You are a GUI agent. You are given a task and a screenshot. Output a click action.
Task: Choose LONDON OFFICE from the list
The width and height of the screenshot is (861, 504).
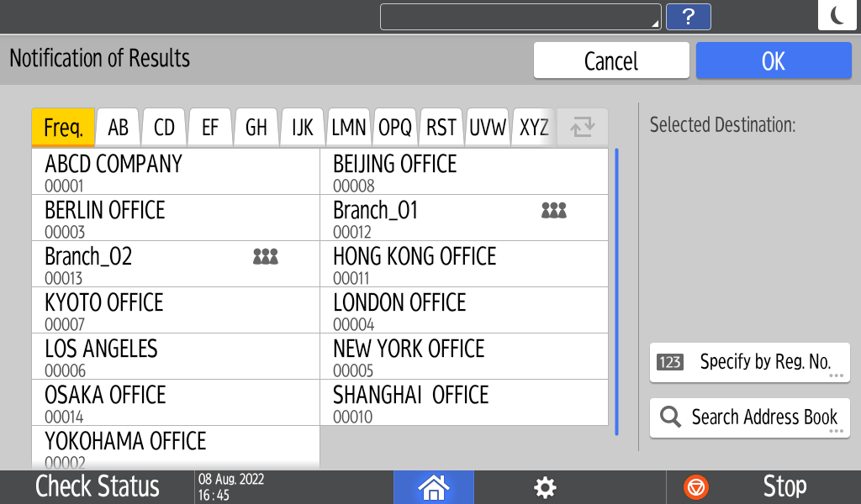[463, 310]
